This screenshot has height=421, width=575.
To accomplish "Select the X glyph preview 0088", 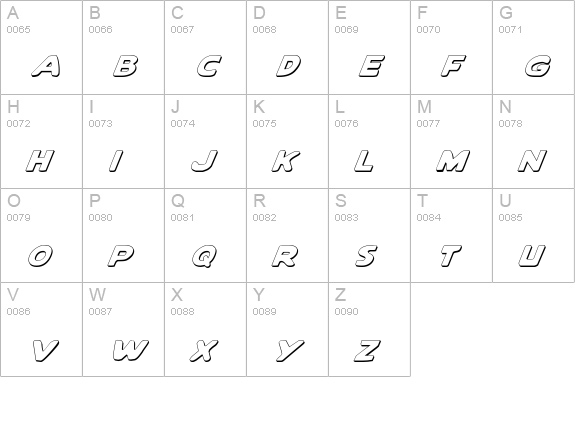I will pyautogui.click(x=204, y=350).
